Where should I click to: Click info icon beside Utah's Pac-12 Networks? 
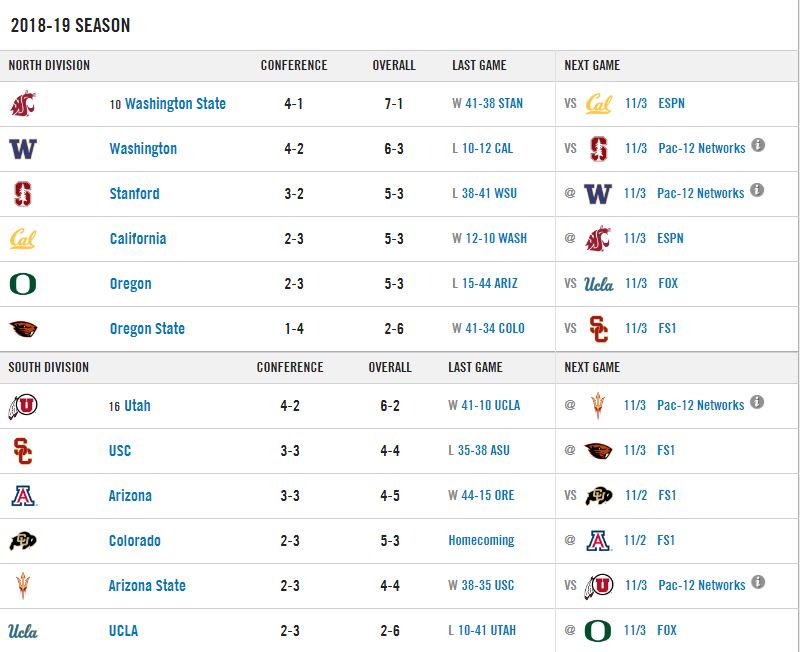(758, 403)
